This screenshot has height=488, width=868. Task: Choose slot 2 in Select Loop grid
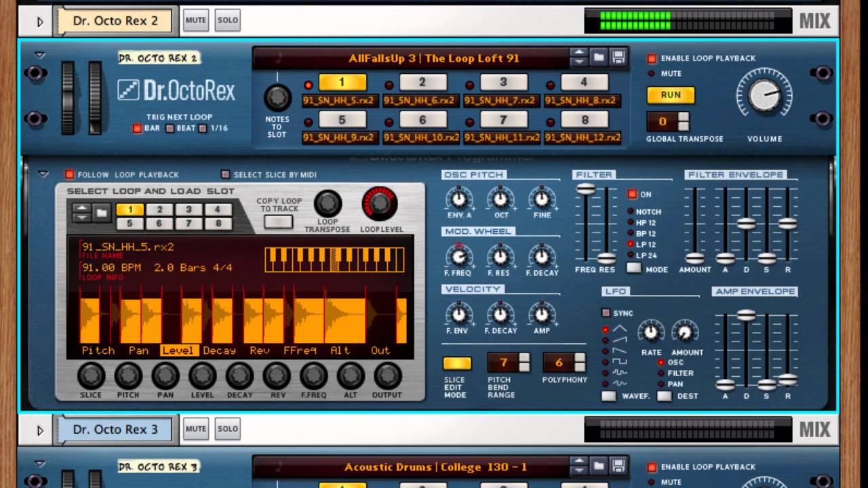159,209
